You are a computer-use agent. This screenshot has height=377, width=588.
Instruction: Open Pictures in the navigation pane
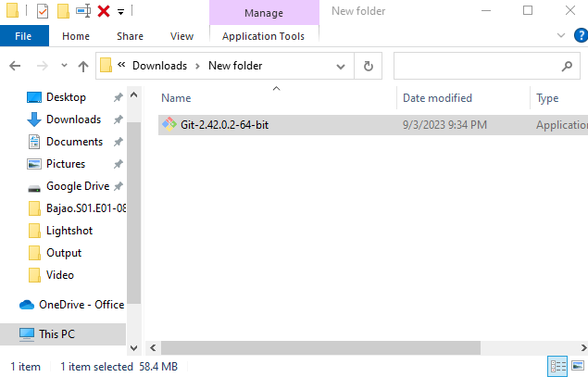point(66,164)
